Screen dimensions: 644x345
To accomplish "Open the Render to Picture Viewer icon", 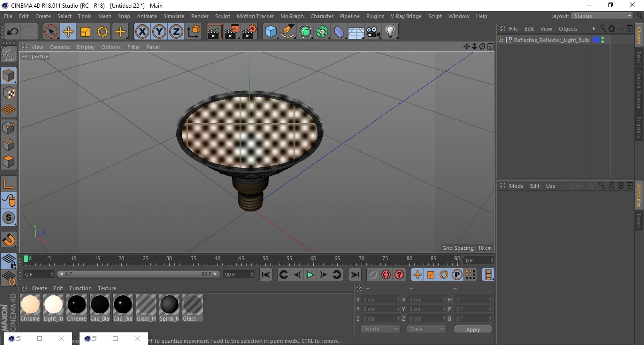I will 232,32.
